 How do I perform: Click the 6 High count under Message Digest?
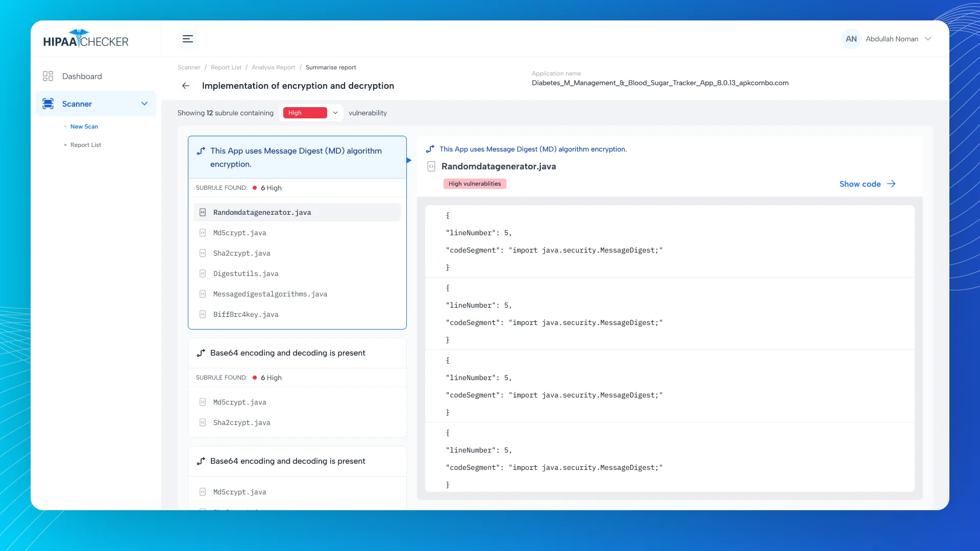[x=271, y=188]
